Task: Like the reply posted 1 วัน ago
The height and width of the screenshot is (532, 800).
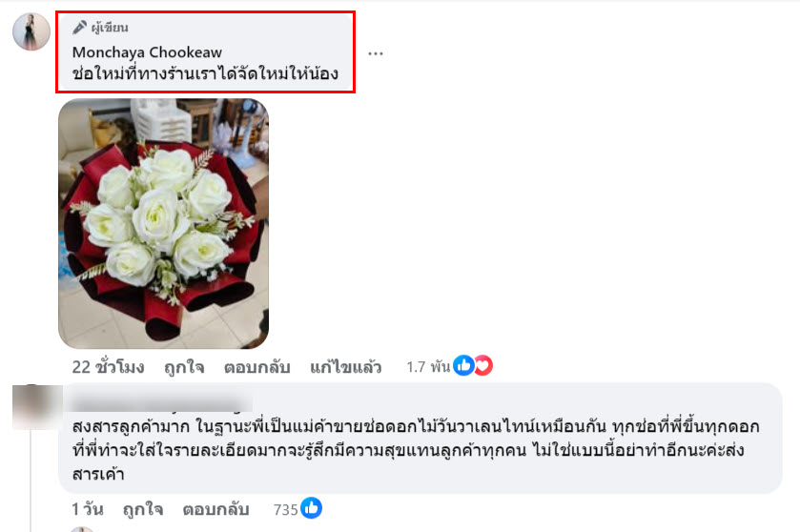Action: (x=143, y=509)
